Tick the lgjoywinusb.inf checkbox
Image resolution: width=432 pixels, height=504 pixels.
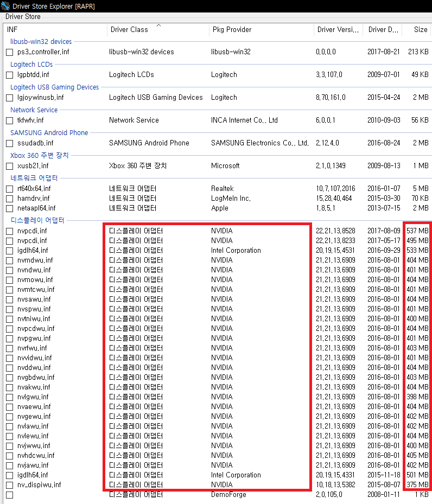(x=10, y=98)
